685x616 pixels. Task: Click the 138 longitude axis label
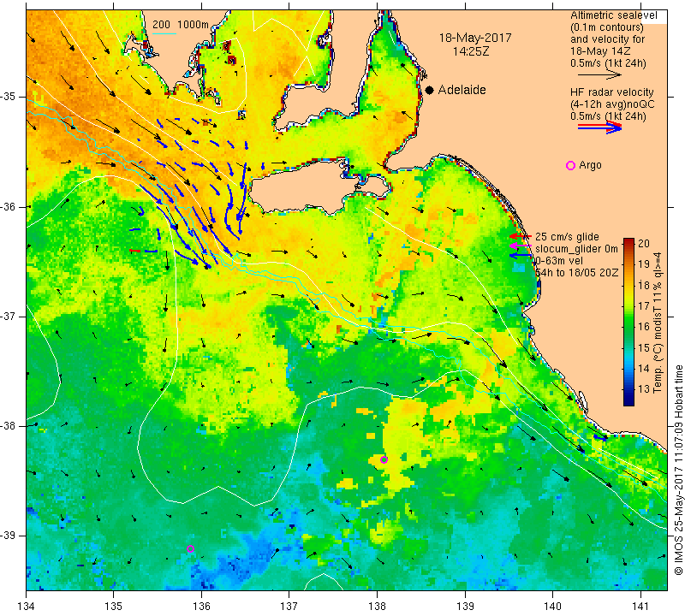tap(377, 607)
